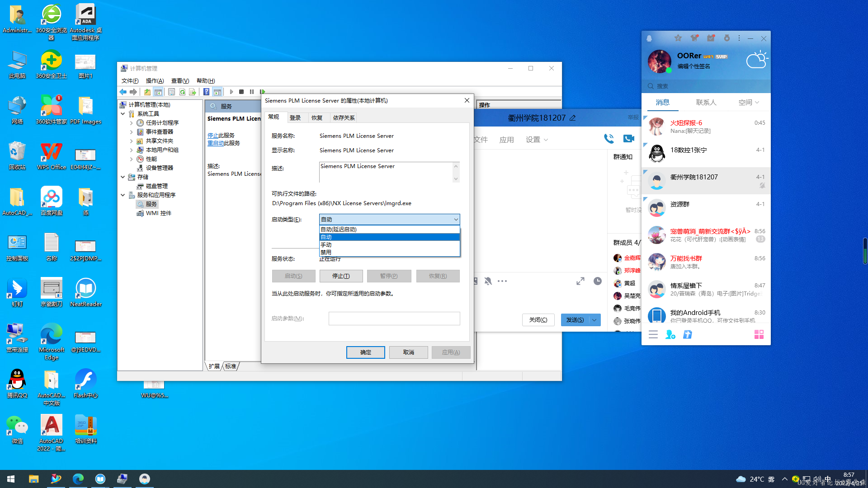
Task: Click the 发送(S) send button
Action: tap(575, 319)
